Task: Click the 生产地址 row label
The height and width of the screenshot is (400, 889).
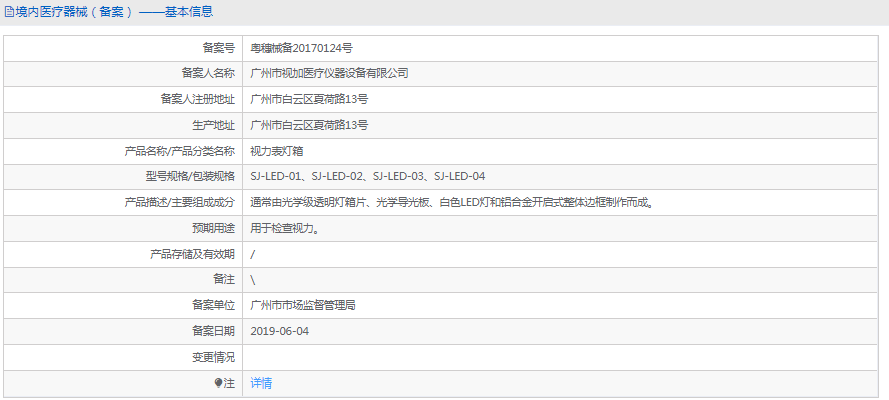Action: 213,125
